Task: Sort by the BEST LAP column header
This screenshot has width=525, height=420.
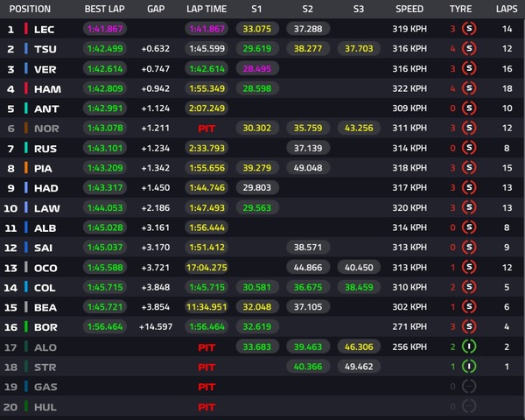Action: coord(104,10)
